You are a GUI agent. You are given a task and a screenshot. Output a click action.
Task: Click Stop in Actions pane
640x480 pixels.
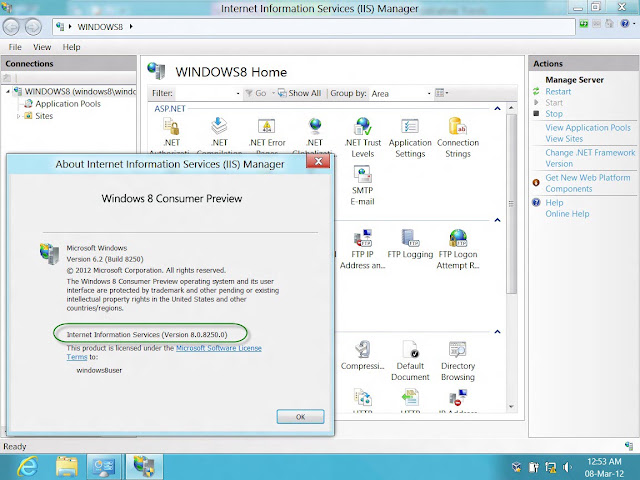pyautogui.click(x=554, y=114)
